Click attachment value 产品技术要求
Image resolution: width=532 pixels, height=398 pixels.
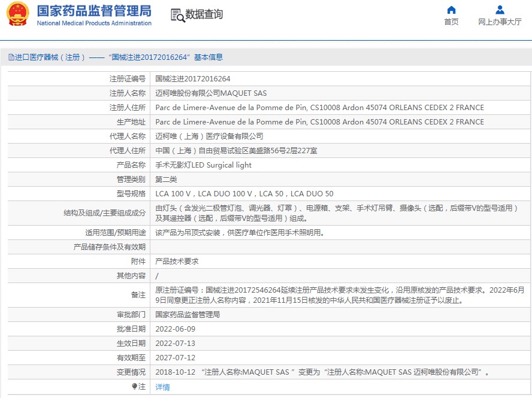(177, 262)
